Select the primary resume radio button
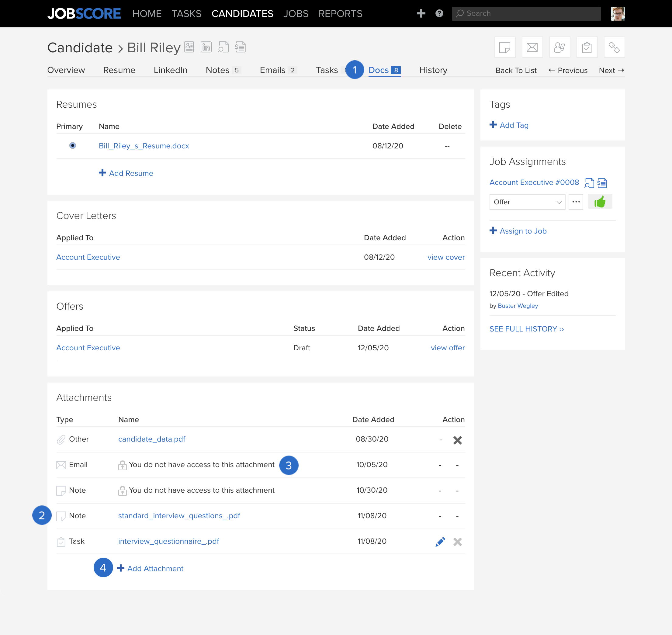672x635 pixels. pyautogui.click(x=72, y=146)
